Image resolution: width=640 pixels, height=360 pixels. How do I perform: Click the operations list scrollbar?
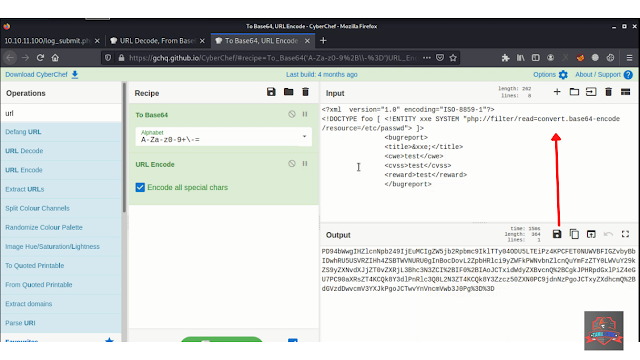(124, 147)
